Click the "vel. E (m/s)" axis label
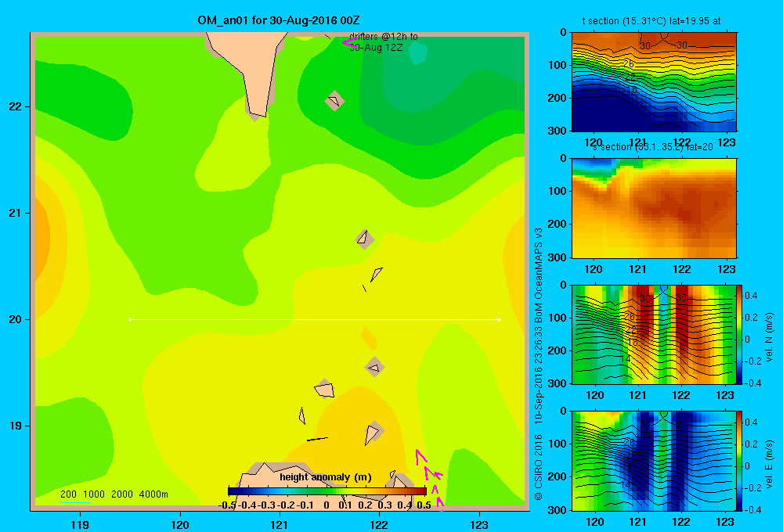The image size is (783, 532). pos(770,464)
